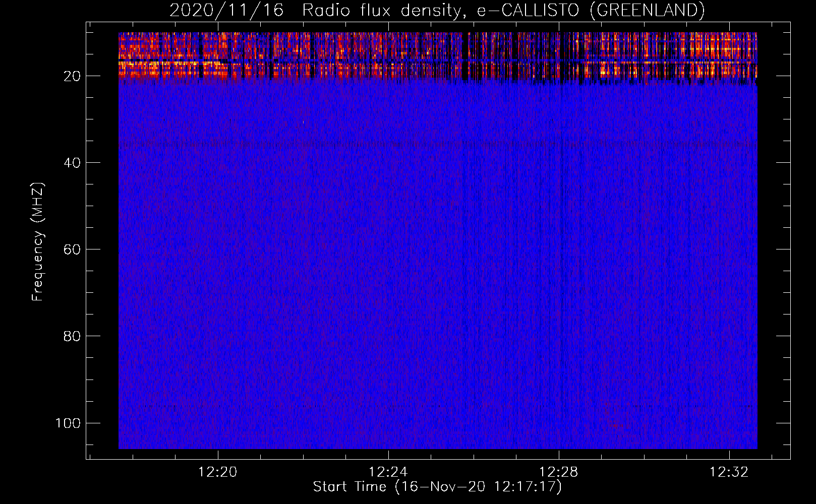Click the 12:32 time tick label
Viewport: 816px width, 504px height.
(x=729, y=472)
